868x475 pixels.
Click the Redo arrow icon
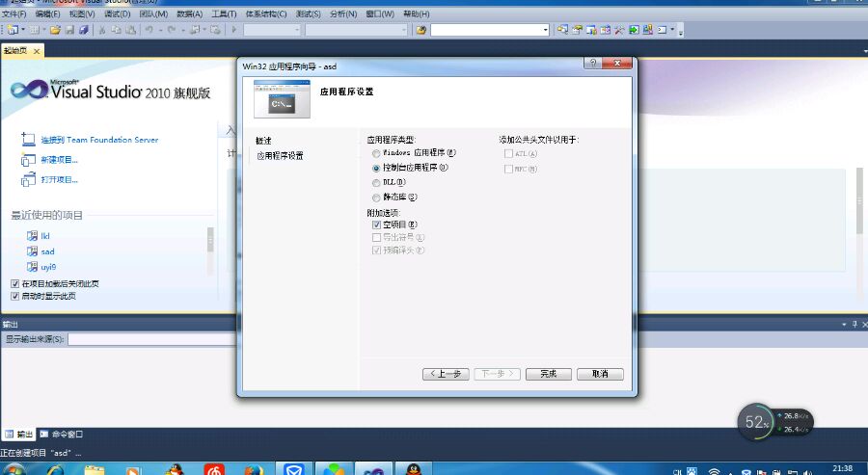[172, 30]
